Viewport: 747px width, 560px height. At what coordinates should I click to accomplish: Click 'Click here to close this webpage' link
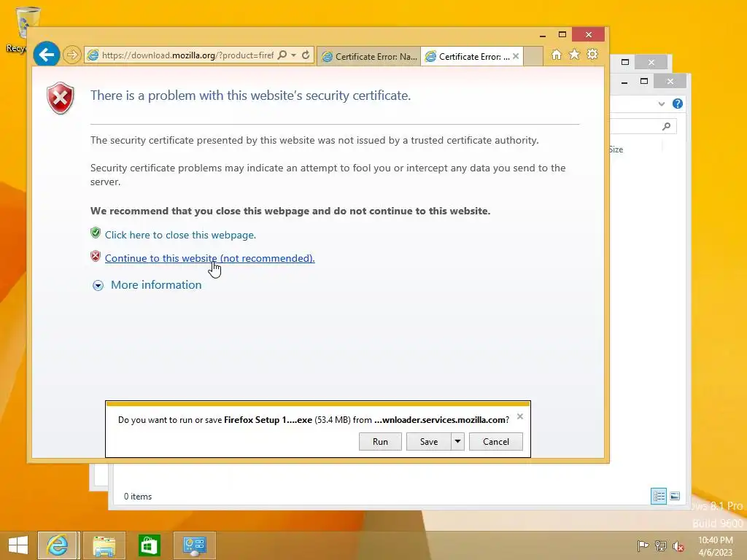(x=181, y=236)
